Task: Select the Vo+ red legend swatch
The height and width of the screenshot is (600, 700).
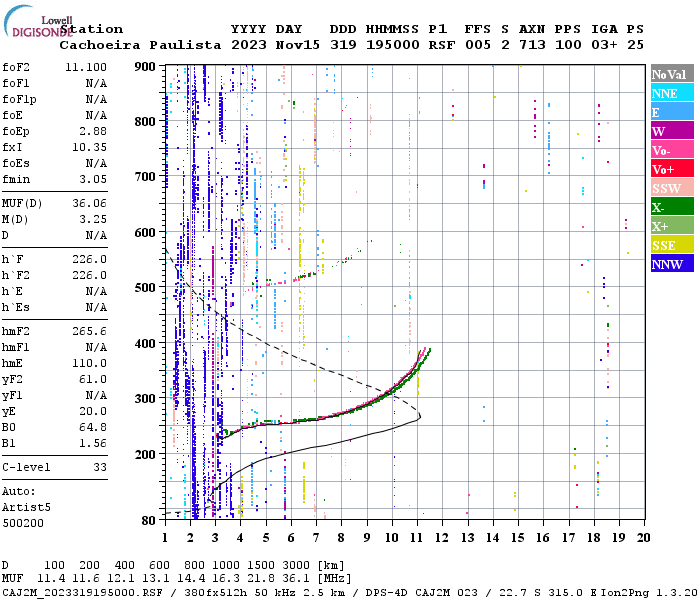Action: (672, 169)
